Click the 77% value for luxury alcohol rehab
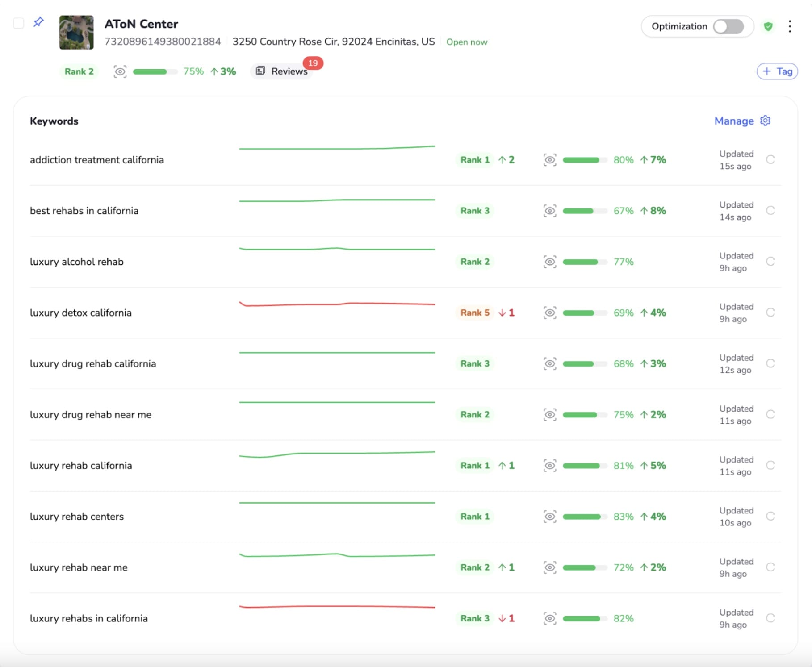This screenshot has height=667, width=812. 624,262
